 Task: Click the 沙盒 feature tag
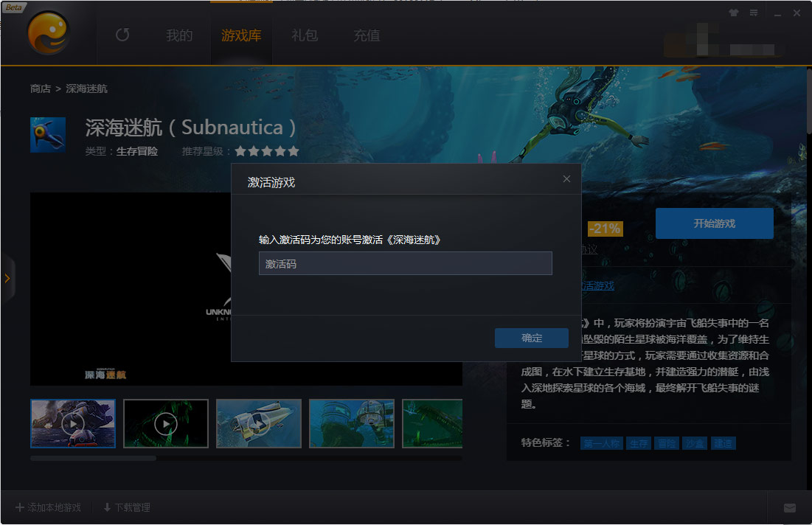(694, 443)
